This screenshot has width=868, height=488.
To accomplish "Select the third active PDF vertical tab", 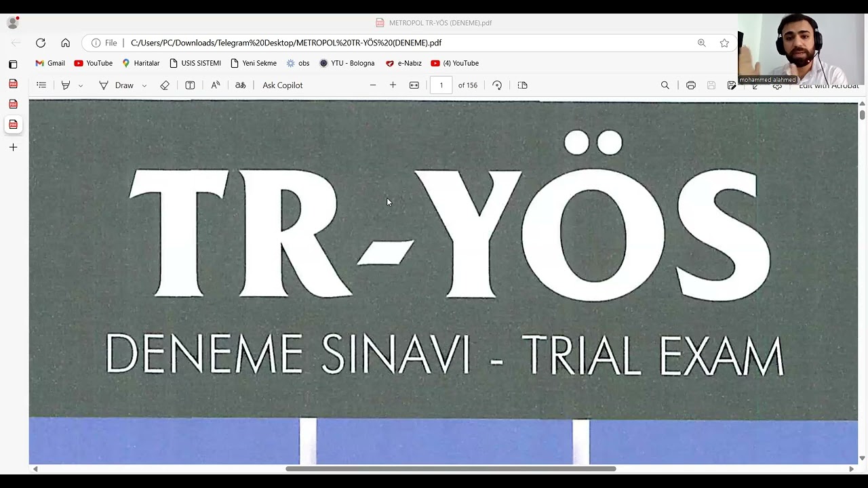I will coord(13,125).
